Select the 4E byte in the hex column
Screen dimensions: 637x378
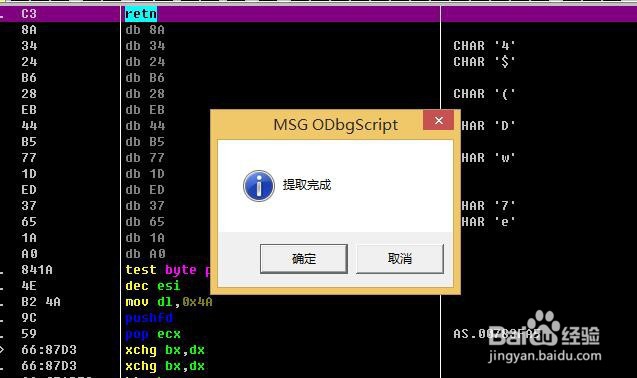click(29, 286)
